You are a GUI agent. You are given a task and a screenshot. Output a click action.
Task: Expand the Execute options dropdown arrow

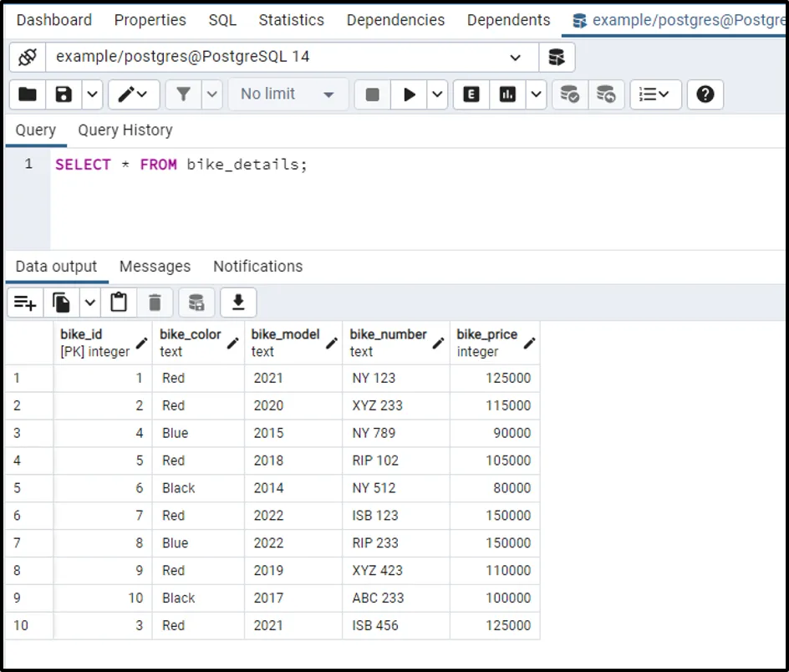click(x=438, y=94)
